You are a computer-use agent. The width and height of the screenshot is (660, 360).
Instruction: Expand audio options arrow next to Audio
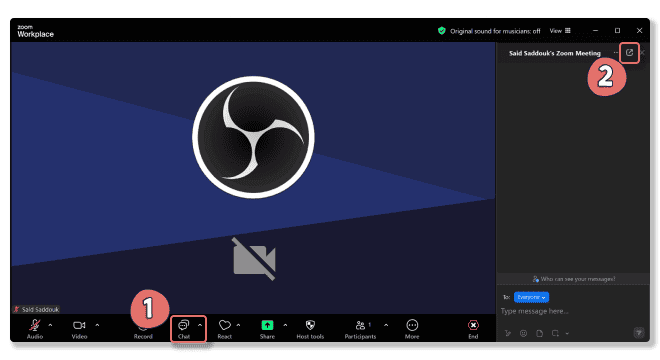(50, 325)
